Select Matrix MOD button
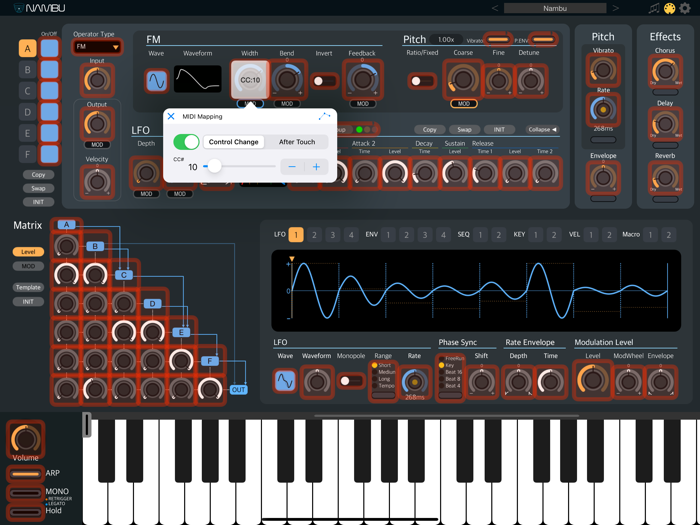700x525 pixels. pos(28,266)
